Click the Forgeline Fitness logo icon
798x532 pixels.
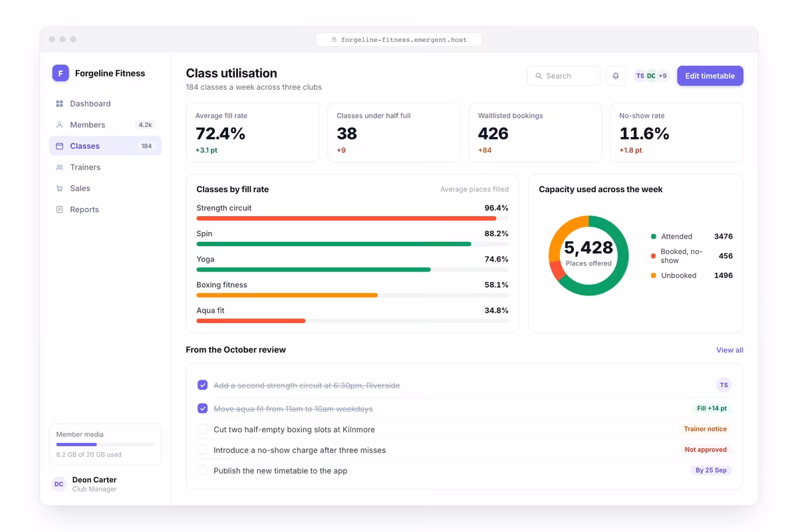(61, 73)
